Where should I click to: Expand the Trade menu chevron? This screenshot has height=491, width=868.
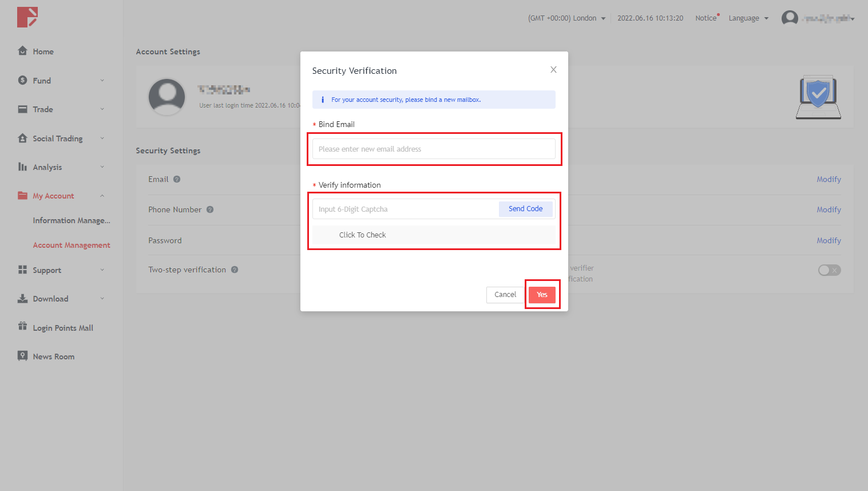pos(102,109)
